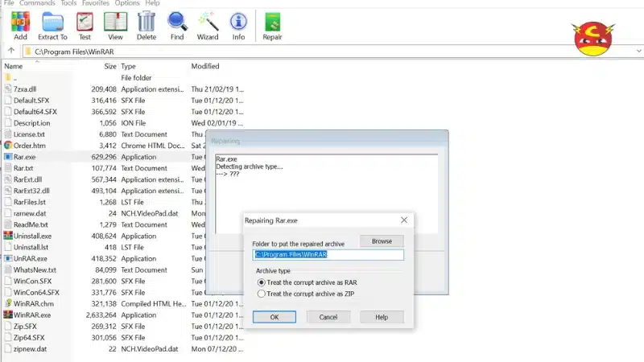The image size is (644, 362).
Task: Click OK in the Repairing Rar.exe dialog
Action: point(275,317)
